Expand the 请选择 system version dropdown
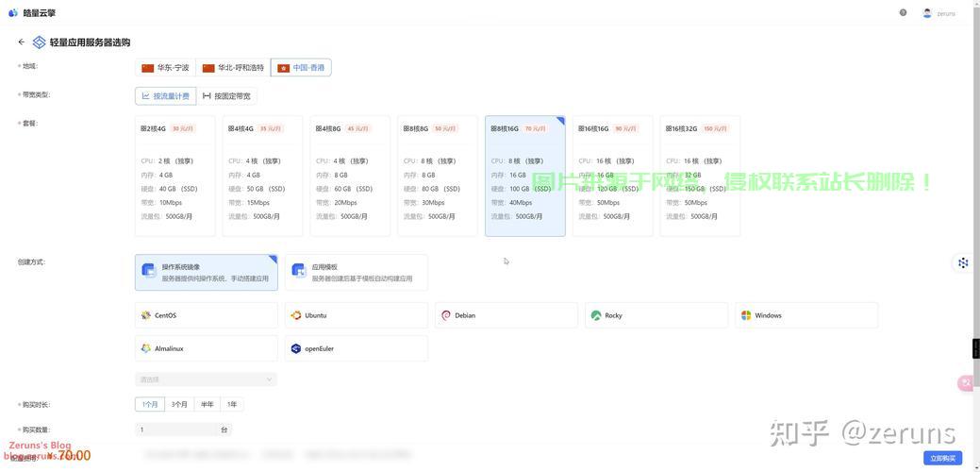980x472 pixels. click(206, 379)
